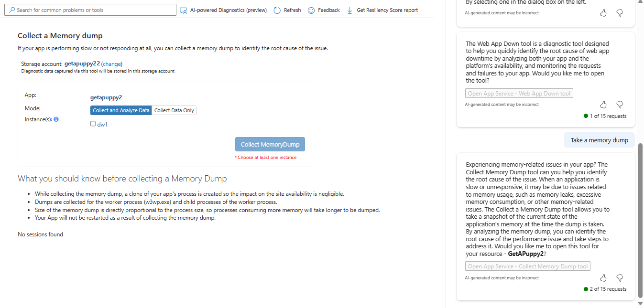Click the Feedback smiley icon
The height and width of the screenshot is (308, 644).
tap(311, 10)
